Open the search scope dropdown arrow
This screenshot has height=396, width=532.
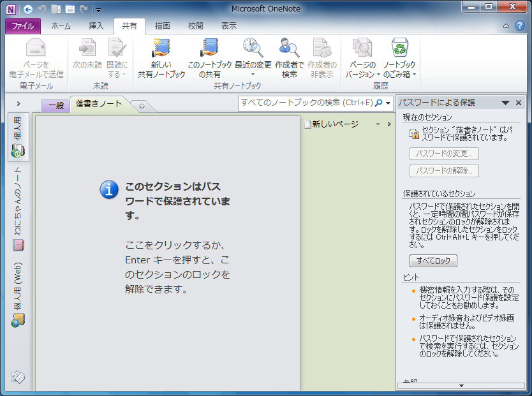pos(388,103)
